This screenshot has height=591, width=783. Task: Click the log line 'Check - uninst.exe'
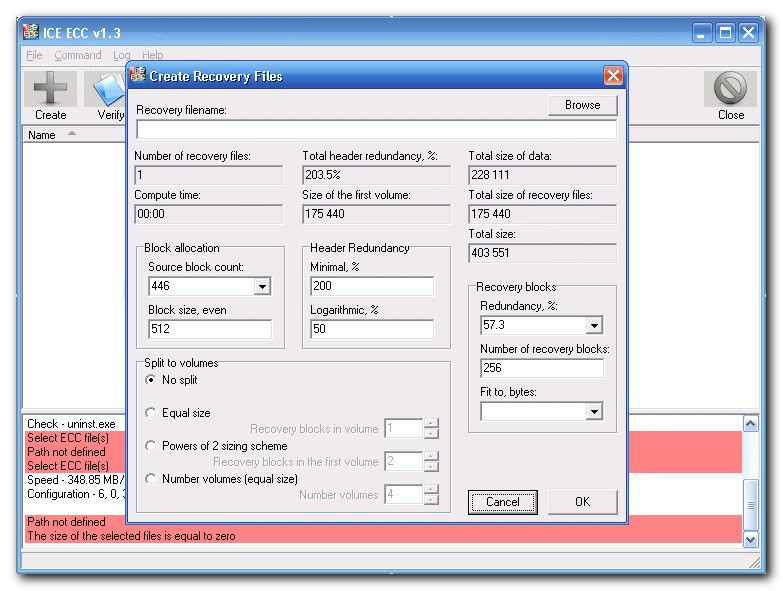71,424
